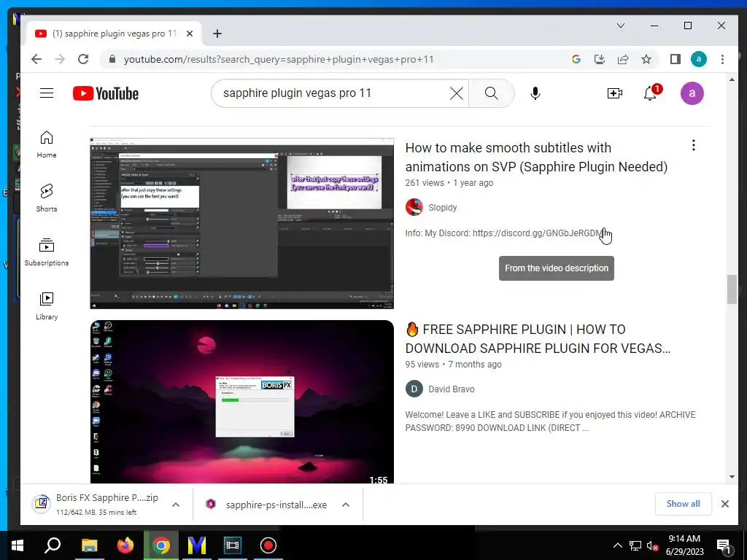Open YouTube notifications bell
The width and height of the screenshot is (747, 560).
[x=651, y=93]
